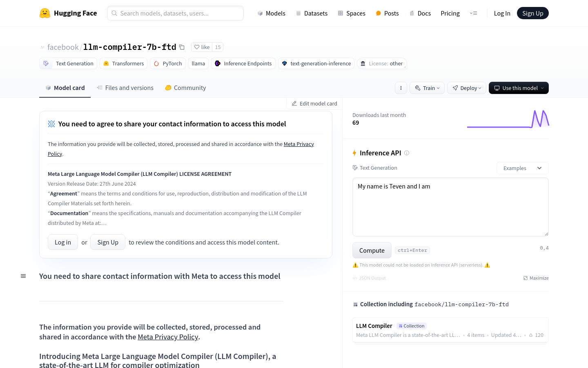The image size is (588, 368).
Task: Focus the search models input field
Action: click(175, 13)
